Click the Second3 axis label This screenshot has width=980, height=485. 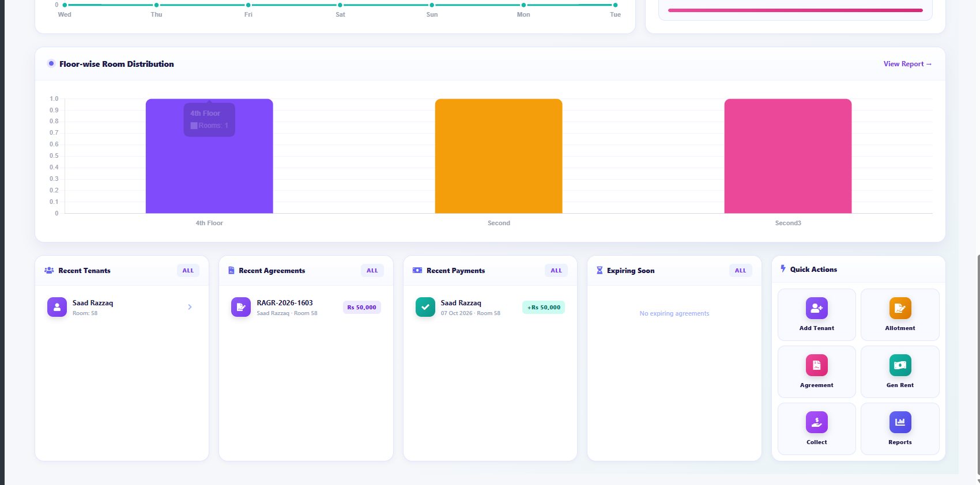[788, 223]
